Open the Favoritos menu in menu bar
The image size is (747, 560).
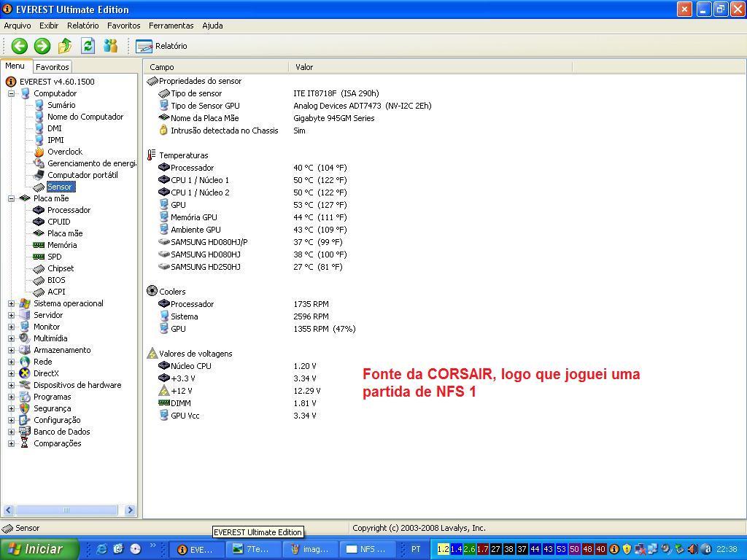[123, 26]
